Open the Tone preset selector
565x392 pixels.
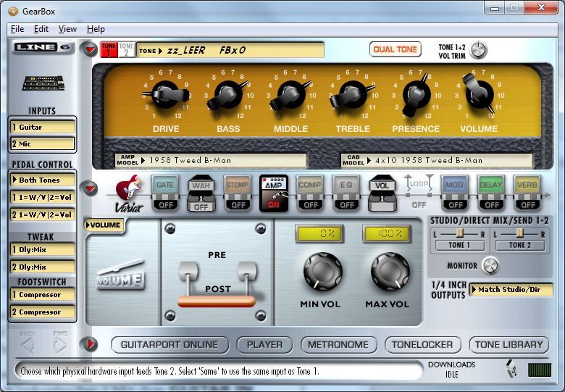230,50
